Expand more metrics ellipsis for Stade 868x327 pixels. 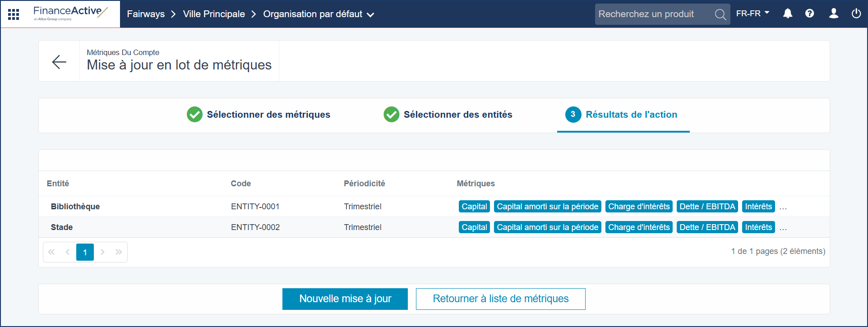pos(783,228)
